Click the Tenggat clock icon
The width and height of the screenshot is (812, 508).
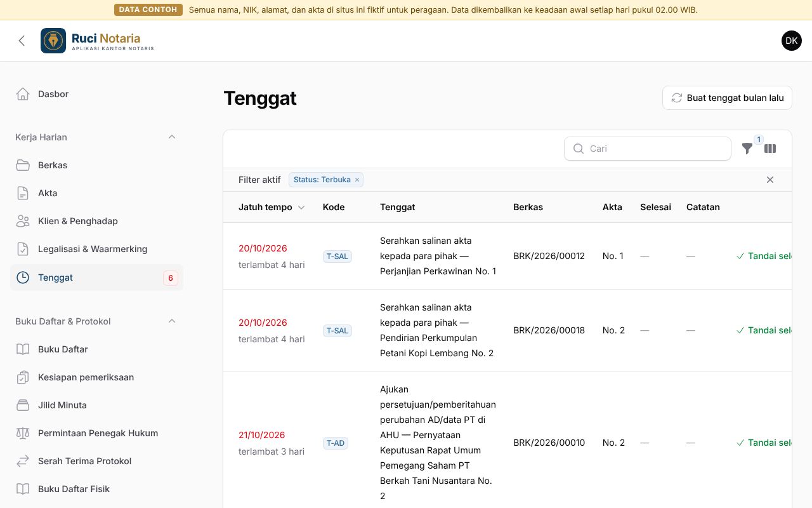(23, 277)
